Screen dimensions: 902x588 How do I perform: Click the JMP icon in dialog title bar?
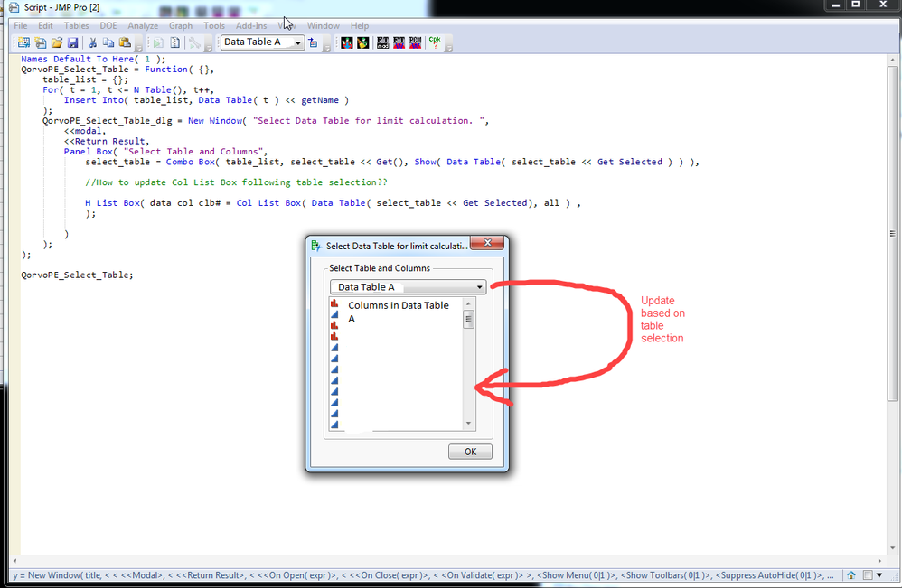pyautogui.click(x=315, y=246)
